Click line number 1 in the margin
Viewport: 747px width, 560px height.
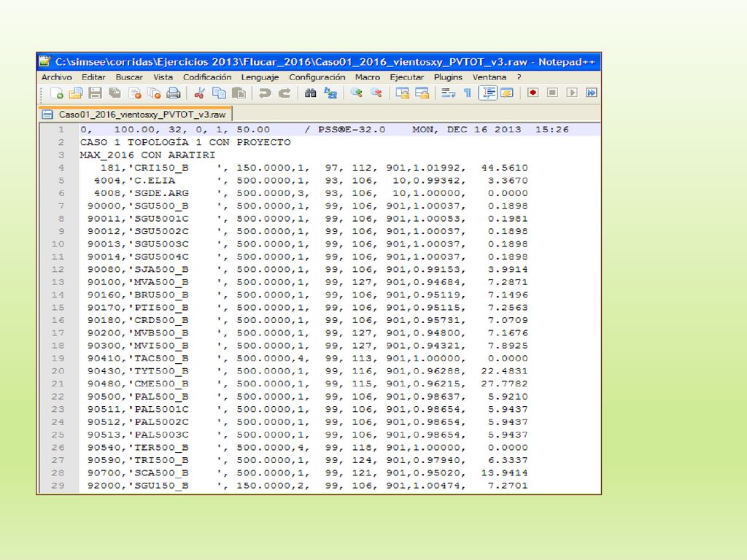(61, 130)
